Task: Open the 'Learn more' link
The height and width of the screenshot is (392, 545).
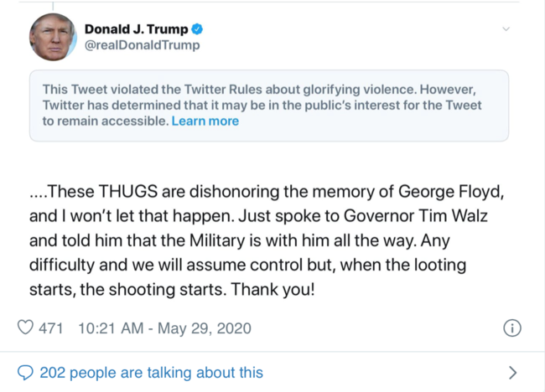Action: [x=205, y=121]
